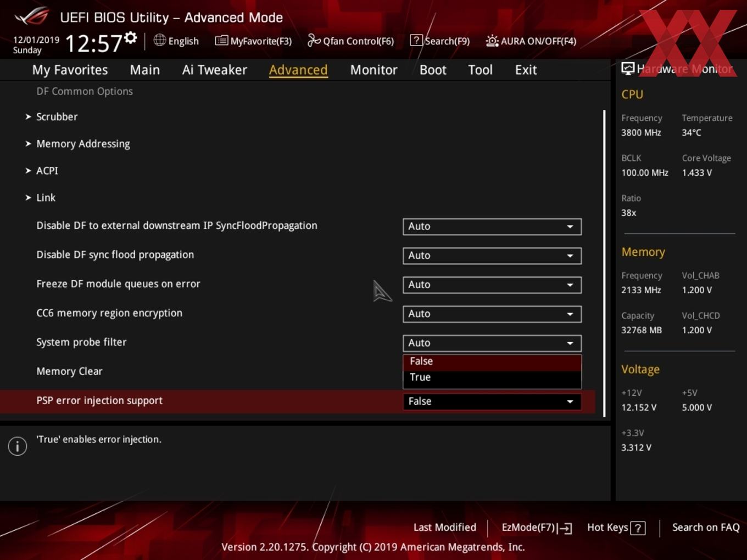Click English language selector
747x560 pixels.
click(183, 41)
